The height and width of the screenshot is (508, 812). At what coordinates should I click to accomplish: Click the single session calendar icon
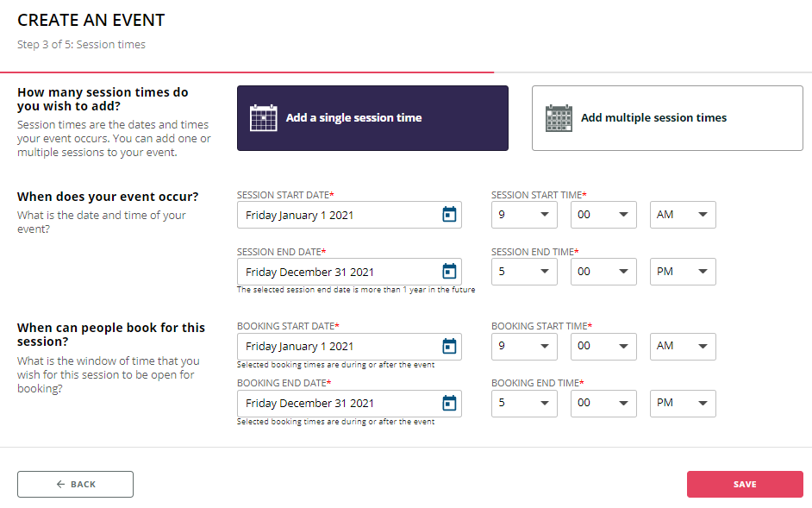tap(263, 117)
